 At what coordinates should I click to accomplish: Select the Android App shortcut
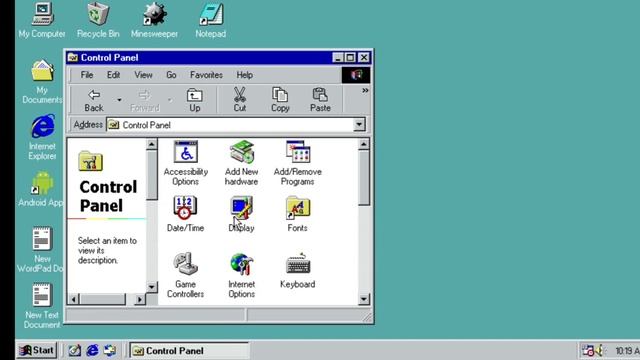click(41, 189)
